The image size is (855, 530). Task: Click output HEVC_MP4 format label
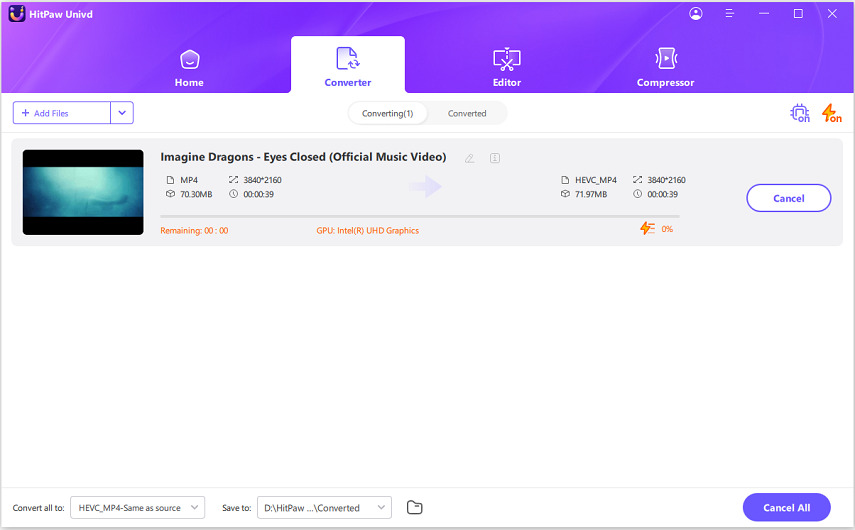click(x=595, y=180)
